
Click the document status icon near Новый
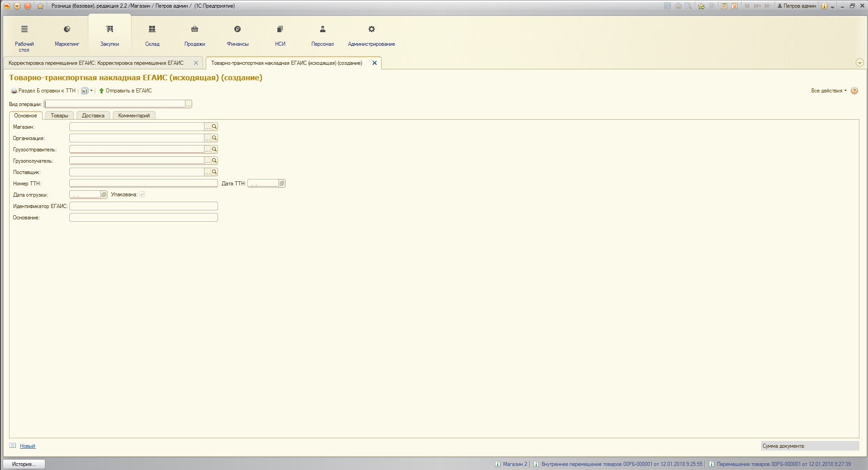click(13, 446)
